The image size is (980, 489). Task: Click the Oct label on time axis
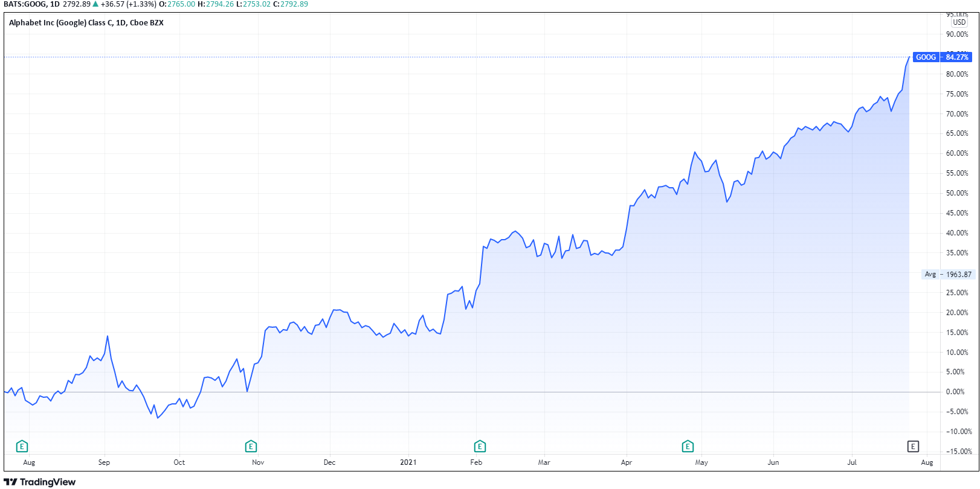click(x=179, y=462)
